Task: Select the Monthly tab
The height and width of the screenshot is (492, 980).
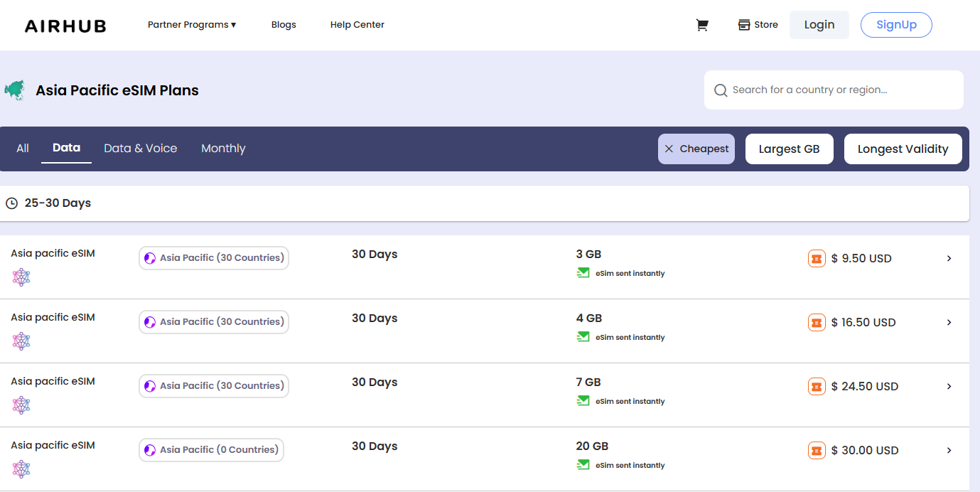Action: coord(223,149)
